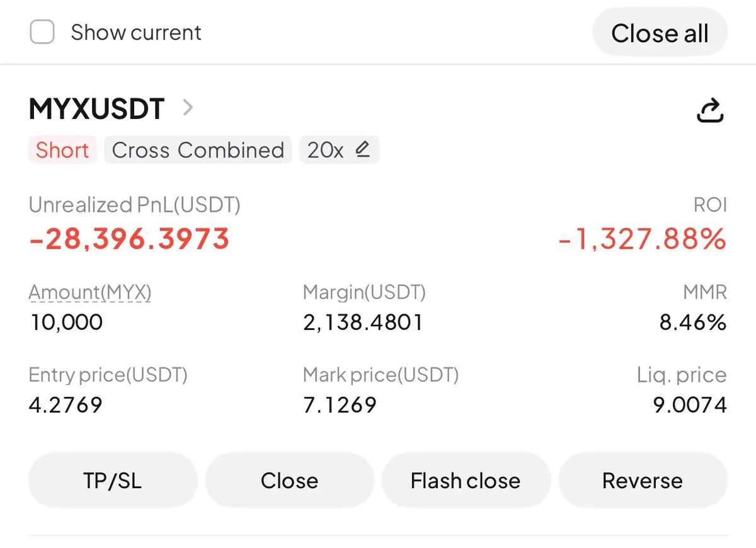The image size is (756, 548).
Task: Reverse the short position
Action: (643, 481)
